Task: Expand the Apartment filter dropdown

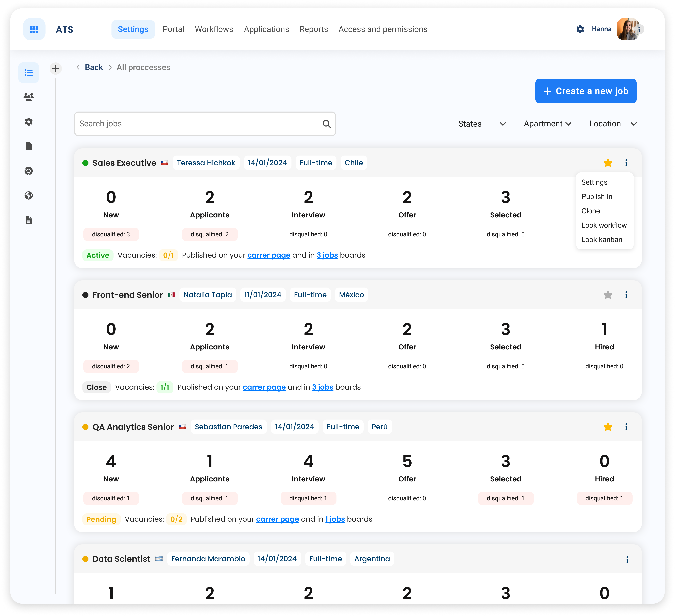Action: [x=548, y=124]
